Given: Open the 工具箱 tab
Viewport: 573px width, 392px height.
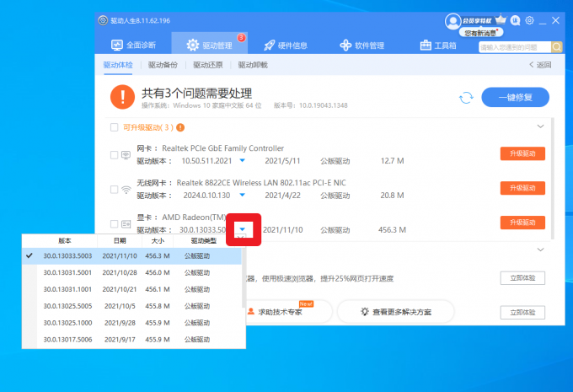Looking at the screenshot, I should click(438, 46).
